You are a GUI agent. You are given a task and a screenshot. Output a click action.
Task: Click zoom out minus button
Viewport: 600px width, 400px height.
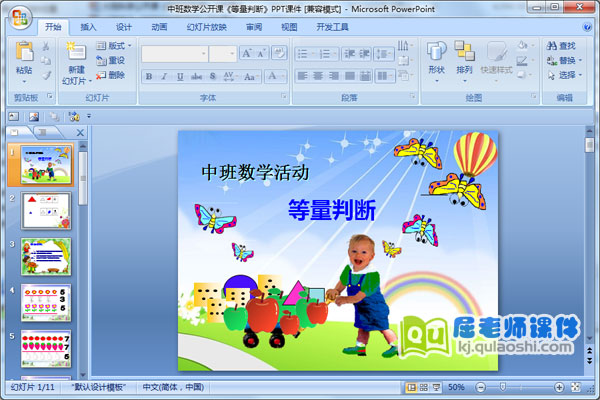(481, 388)
